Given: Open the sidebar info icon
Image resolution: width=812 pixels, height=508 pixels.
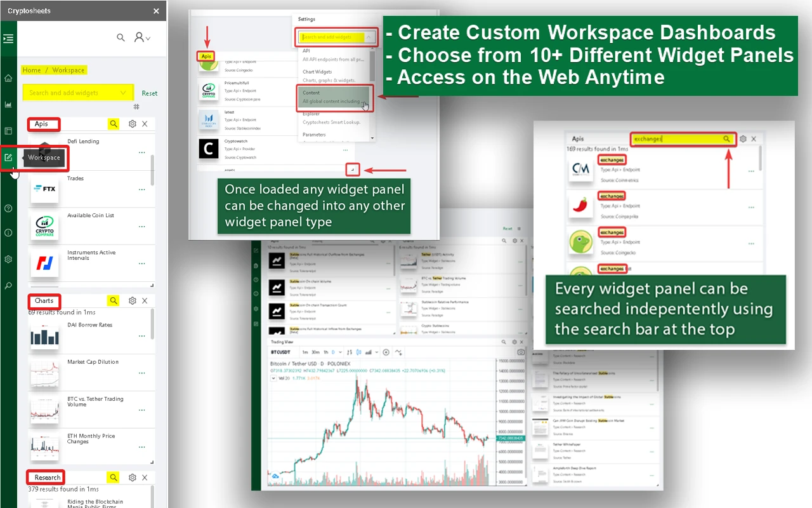Looking at the screenshot, I should point(8,233).
